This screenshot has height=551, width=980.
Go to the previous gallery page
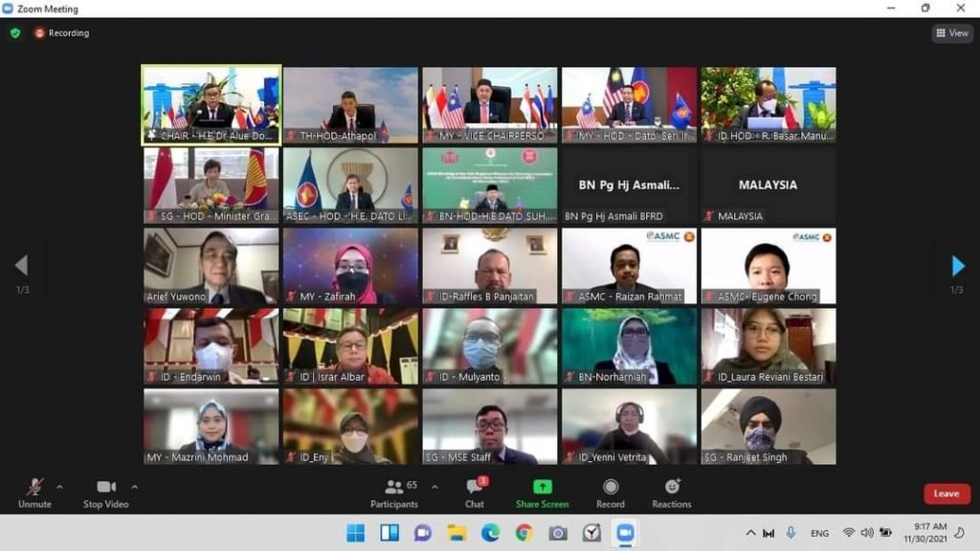21,266
